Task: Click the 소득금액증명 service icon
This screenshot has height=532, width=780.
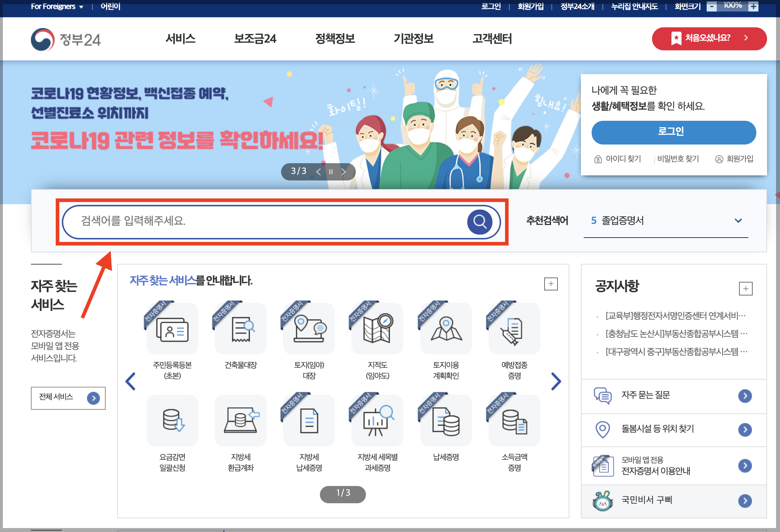Action: click(x=514, y=421)
